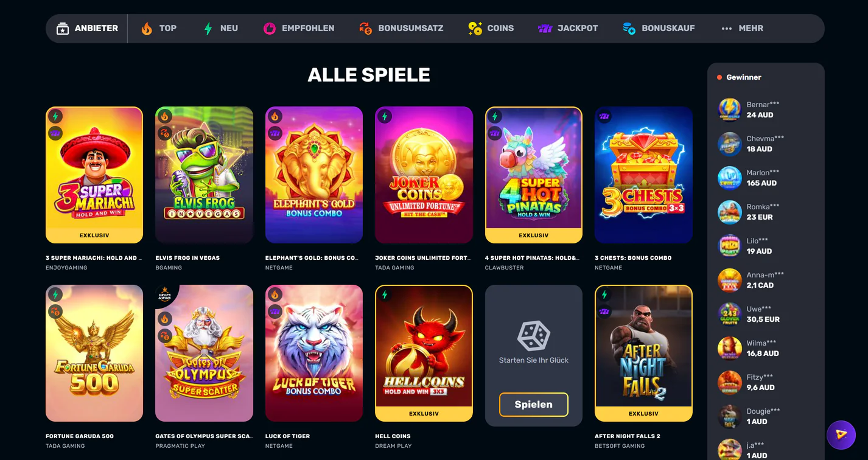Click the After Night Falls 2 title link
This screenshot has width=868, height=460.
(x=628, y=436)
